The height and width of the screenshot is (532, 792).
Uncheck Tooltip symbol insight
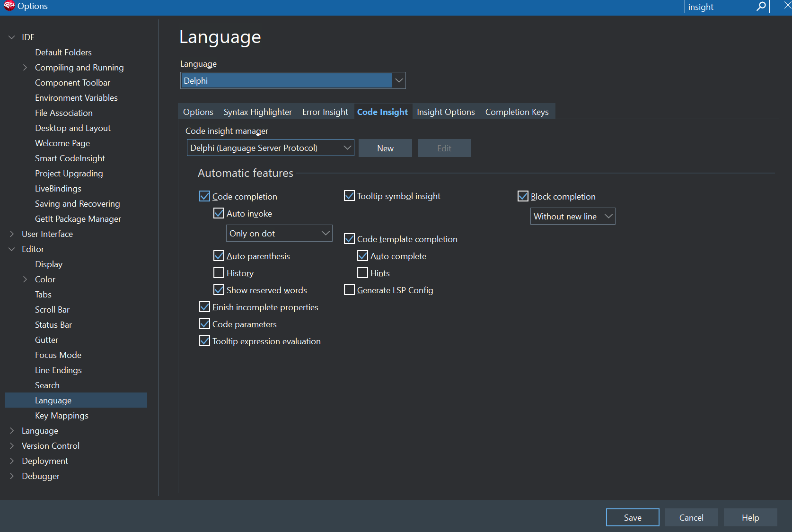[349, 196]
